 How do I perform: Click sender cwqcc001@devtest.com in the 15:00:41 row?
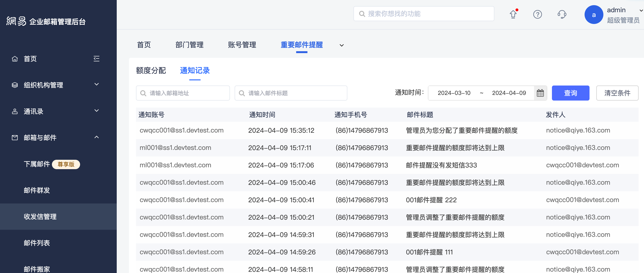coord(582,200)
